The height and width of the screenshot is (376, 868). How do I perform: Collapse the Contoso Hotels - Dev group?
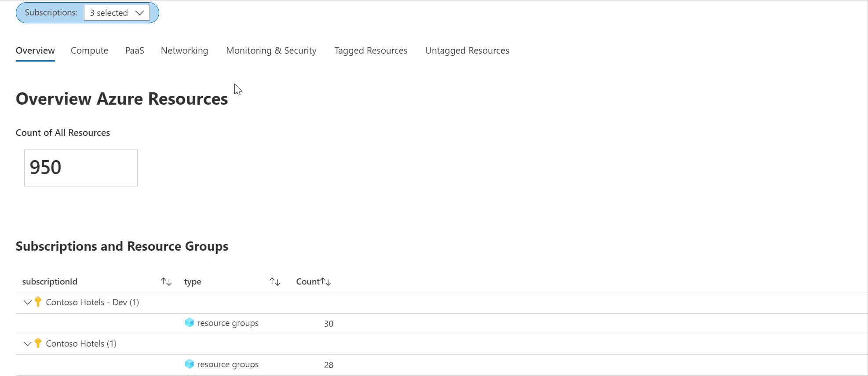(27, 302)
